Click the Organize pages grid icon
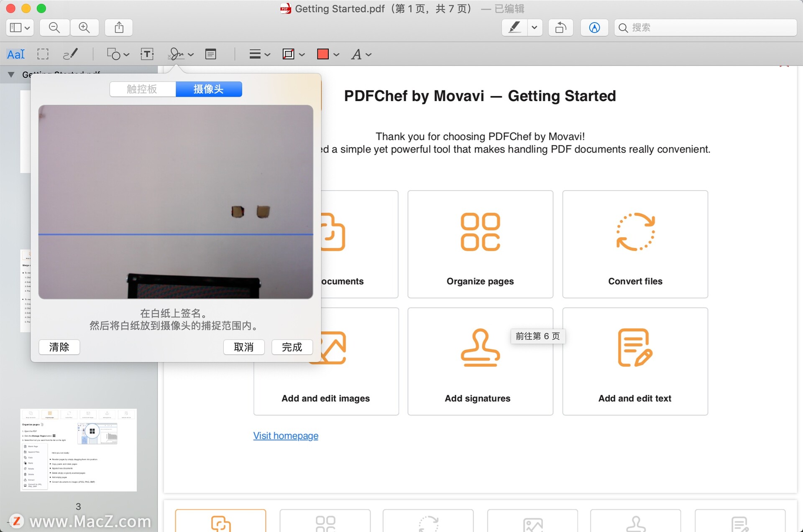The image size is (803, 532). coord(480,232)
